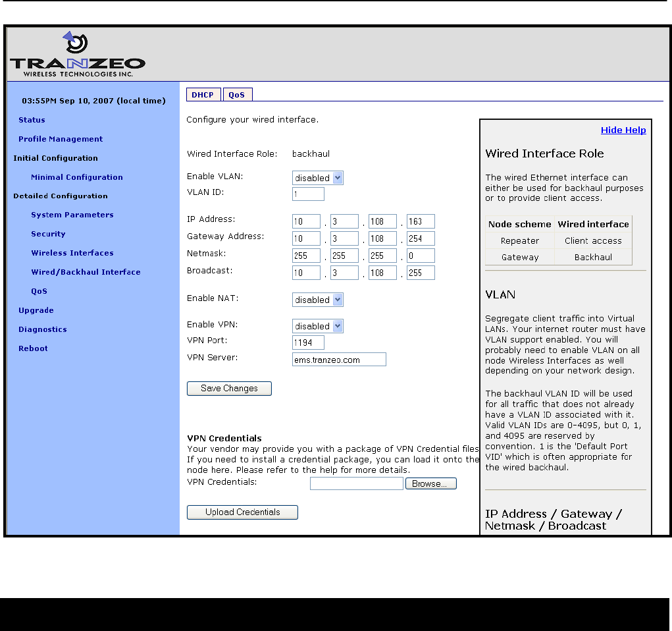Click the local time text
This screenshot has height=631, width=672.
tap(93, 101)
